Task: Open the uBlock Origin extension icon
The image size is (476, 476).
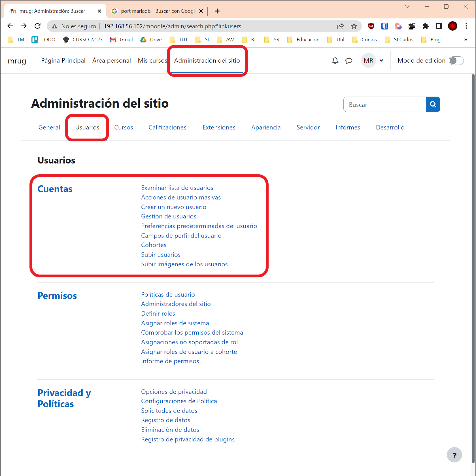Action: tap(371, 26)
